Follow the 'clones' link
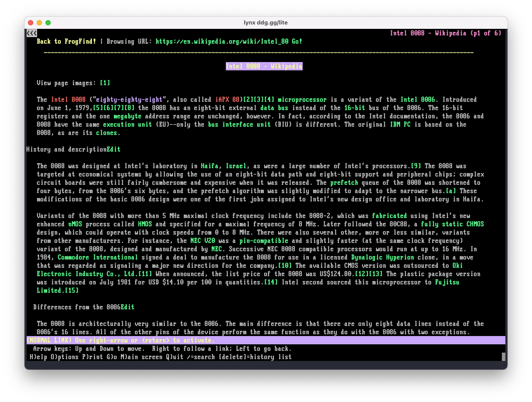The width and height of the screenshot is (532, 402). (x=107, y=133)
